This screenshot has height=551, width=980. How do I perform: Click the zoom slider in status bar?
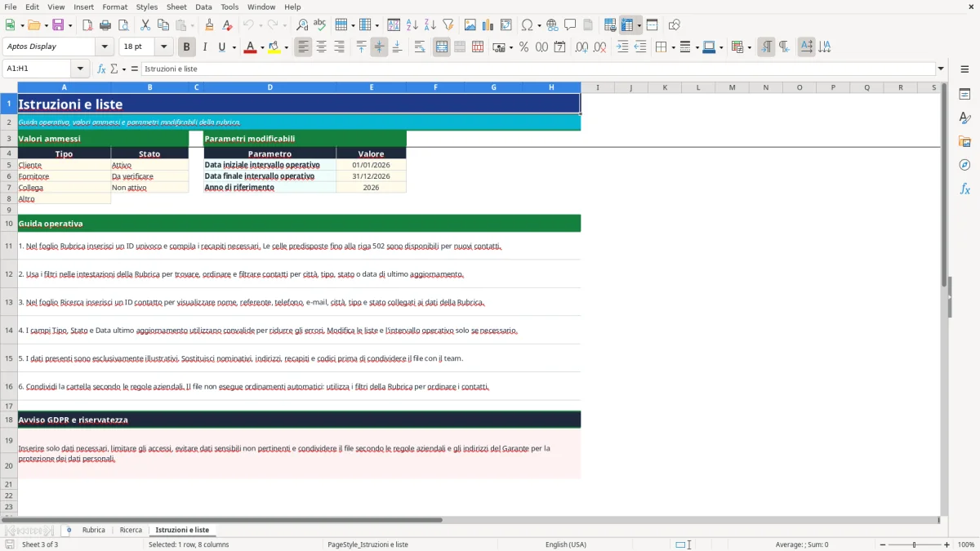coord(915,544)
